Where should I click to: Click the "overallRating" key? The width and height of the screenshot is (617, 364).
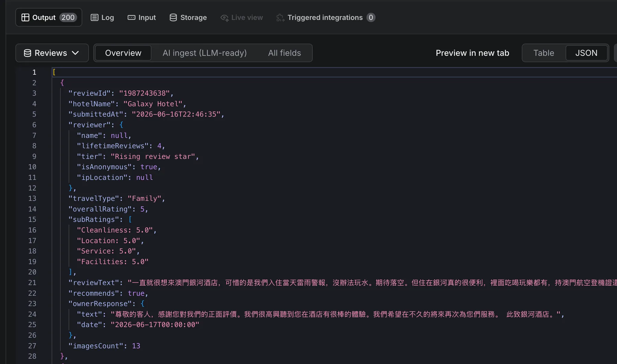click(100, 209)
